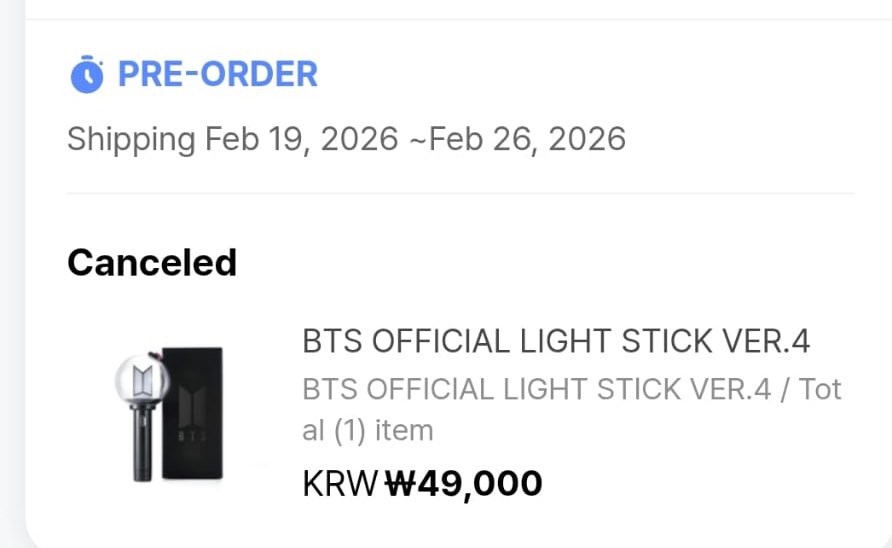This screenshot has height=548, width=892.
Task: Click the tilde between the shipping dates
Action: pyautogui.click(x=417, y=140)
